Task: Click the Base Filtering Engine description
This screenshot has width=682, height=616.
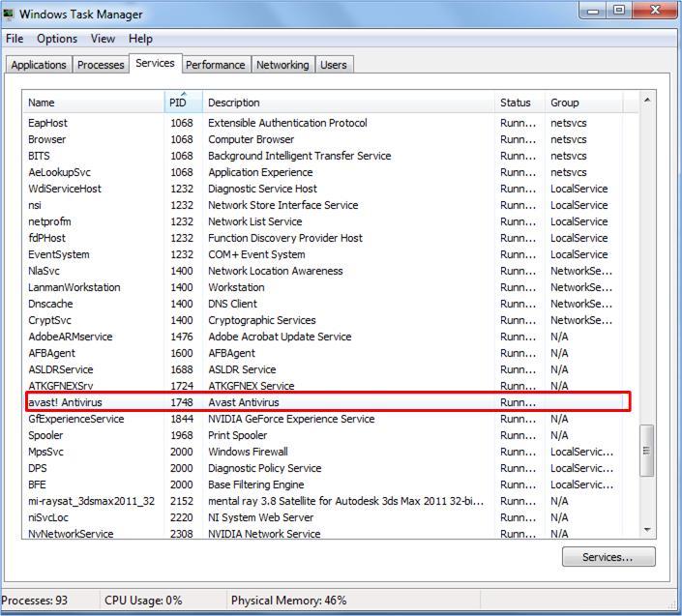Action: (x=256, y=485)
